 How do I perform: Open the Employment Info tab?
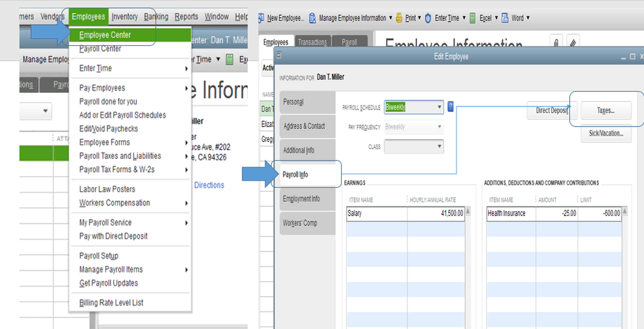[307, 199]
